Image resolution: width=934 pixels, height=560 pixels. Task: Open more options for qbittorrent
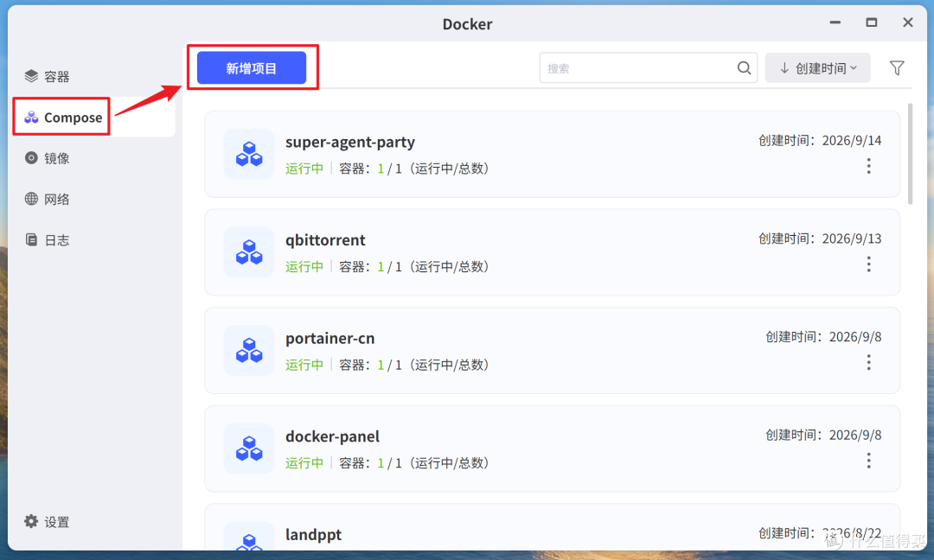(868, 264)
